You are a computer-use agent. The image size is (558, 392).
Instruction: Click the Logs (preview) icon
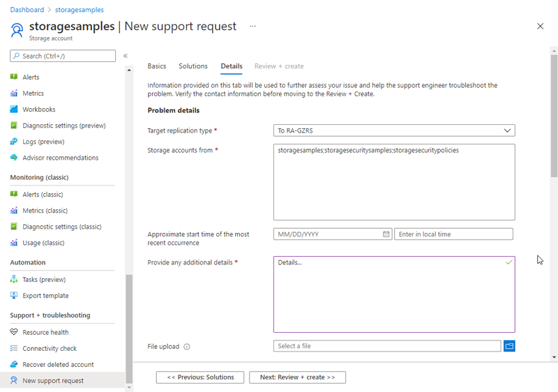[14, 142]
